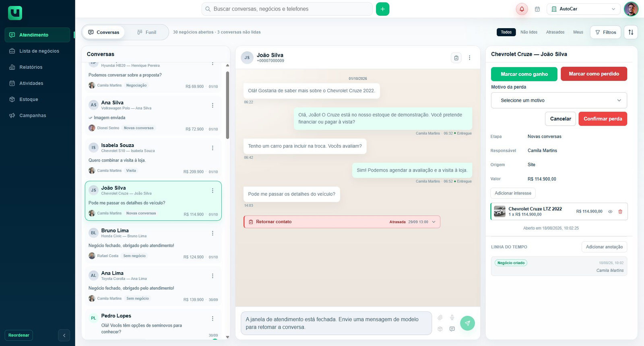Open the Filtros panel

tap(606, 32)
